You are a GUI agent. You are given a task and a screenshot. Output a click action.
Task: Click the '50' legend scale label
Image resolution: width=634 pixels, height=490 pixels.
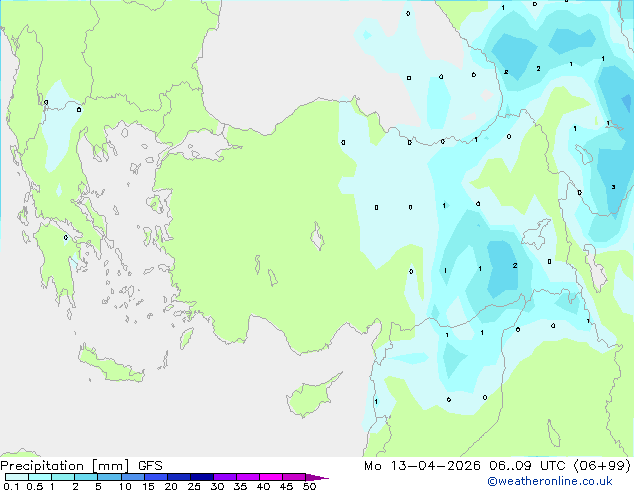tap(310, 486)
